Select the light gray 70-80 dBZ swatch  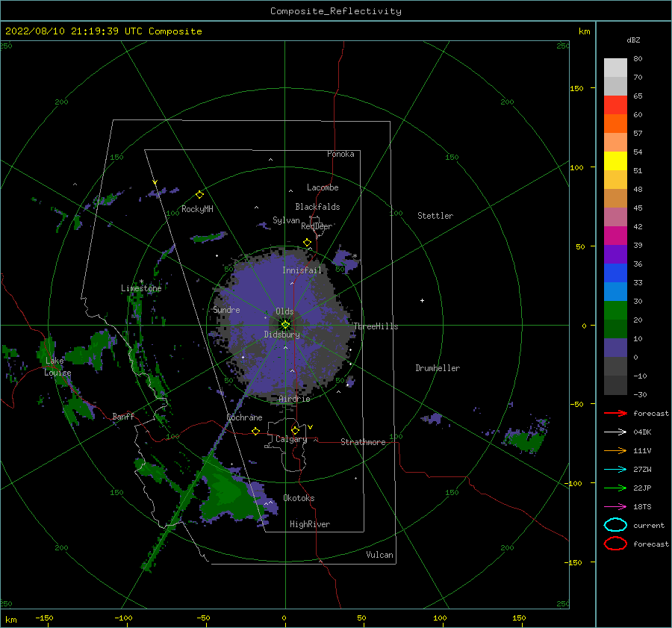click(615, 67)
